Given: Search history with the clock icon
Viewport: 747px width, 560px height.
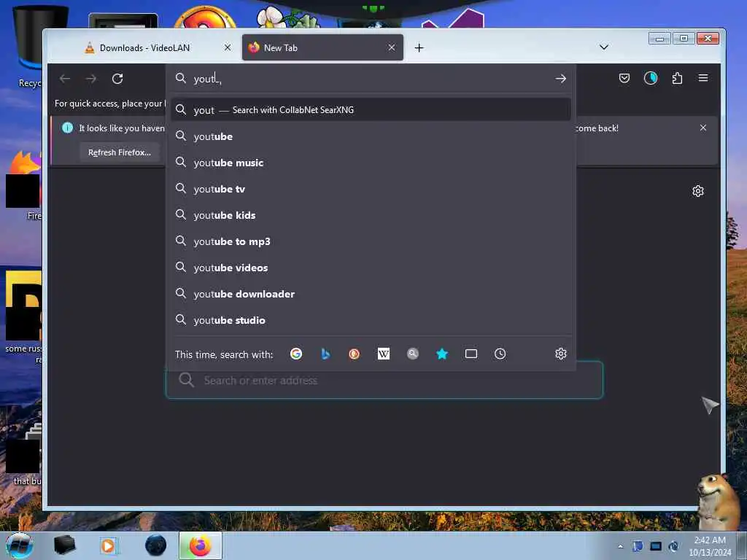Looking at the screenshot, I should [500, 354].
